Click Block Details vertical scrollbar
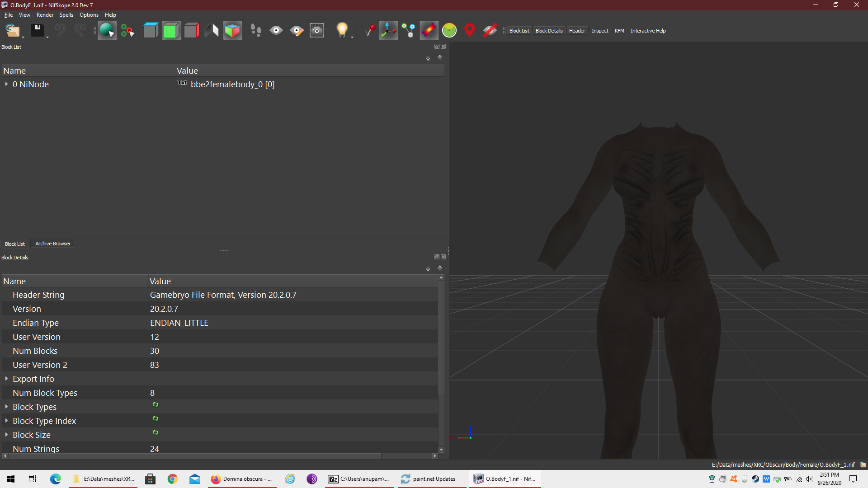This screenshot has width=868, height=488. pos(441,337)
